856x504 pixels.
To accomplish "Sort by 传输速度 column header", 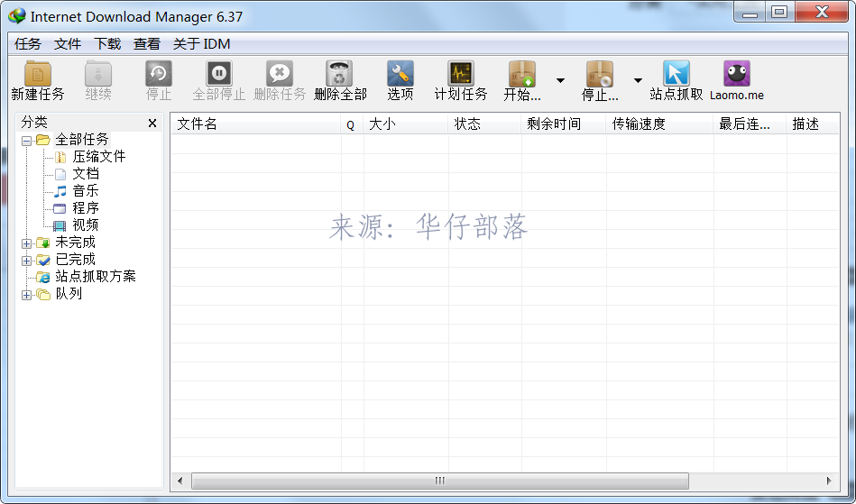I will click(x=659, y=124).
